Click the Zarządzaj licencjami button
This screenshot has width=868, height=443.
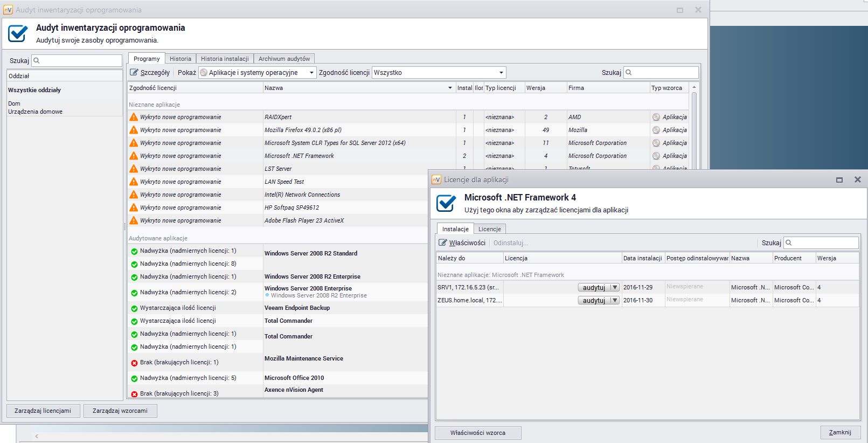[x=43, y=411]
